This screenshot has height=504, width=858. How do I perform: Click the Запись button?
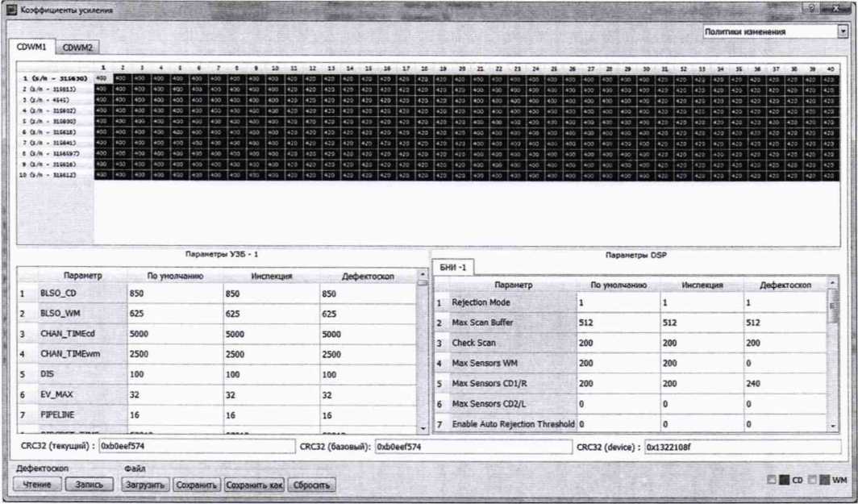90,485
